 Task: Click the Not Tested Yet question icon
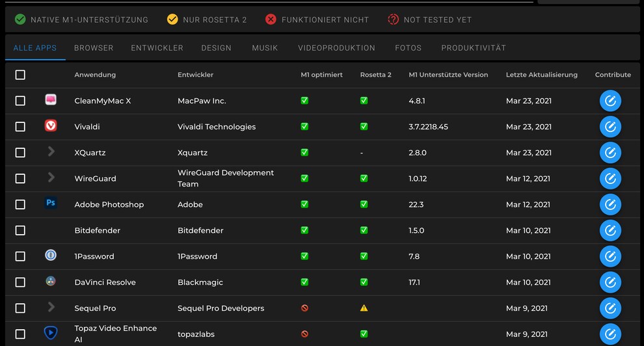(393, 20)
